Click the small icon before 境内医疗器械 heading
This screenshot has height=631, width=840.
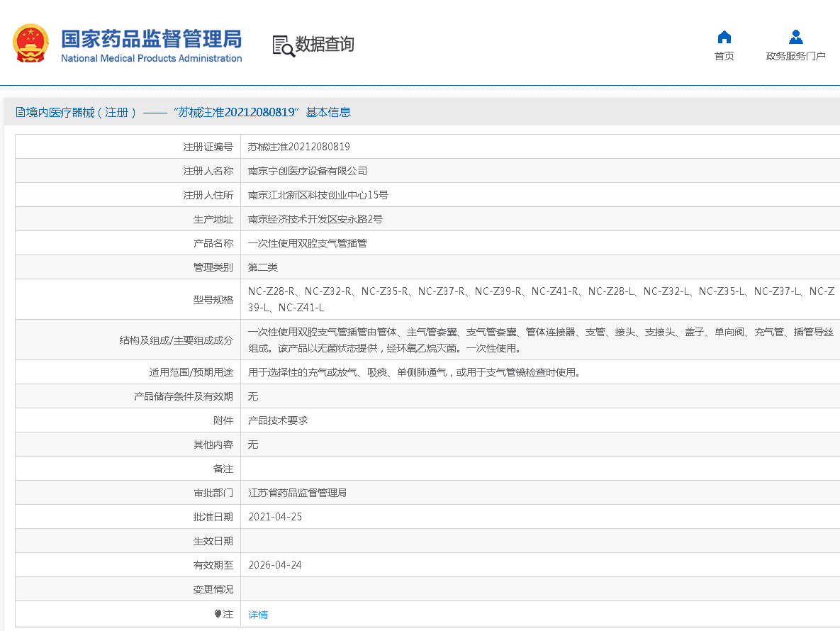coord(20,112)
